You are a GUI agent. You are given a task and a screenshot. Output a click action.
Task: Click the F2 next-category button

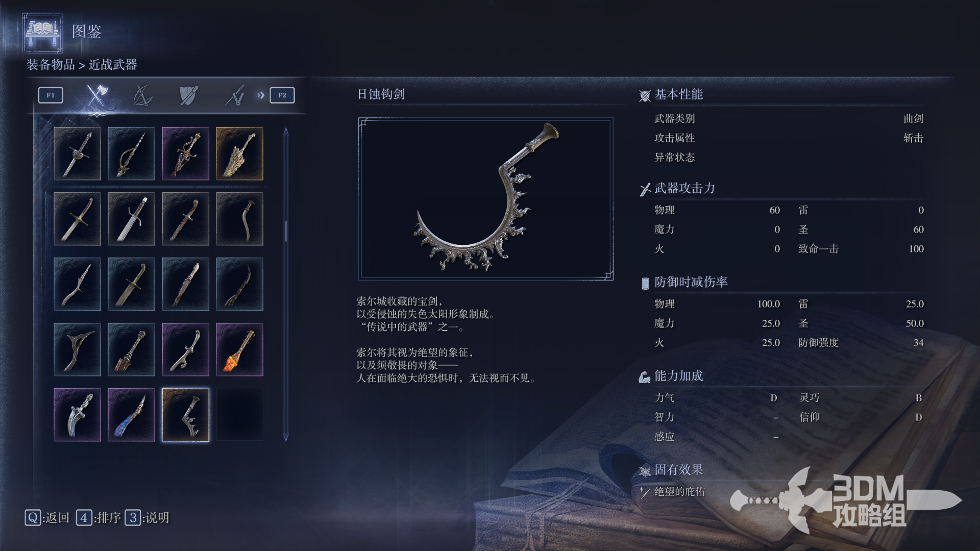[282, 95]
